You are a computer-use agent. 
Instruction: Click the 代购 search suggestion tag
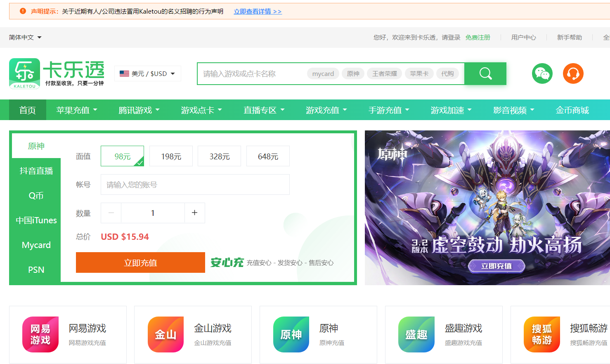447,73
